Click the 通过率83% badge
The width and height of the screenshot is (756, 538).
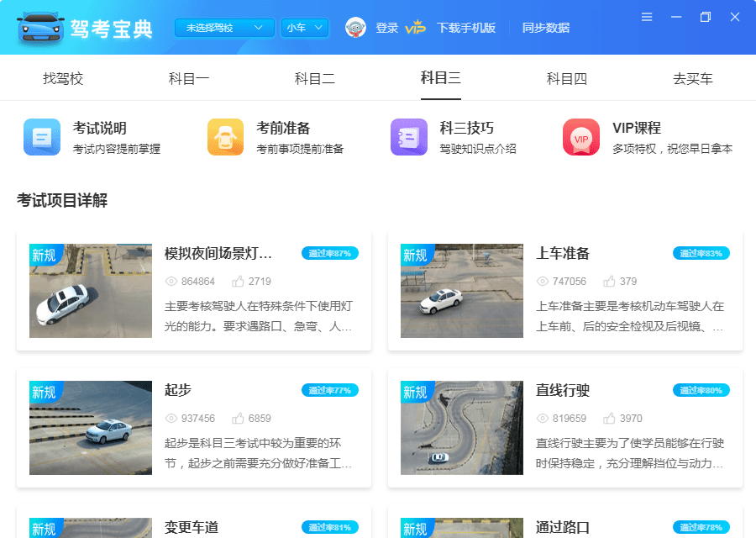[701, 253]
